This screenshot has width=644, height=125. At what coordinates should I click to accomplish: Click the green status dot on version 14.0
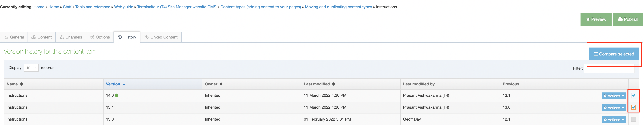coord(117,95)
